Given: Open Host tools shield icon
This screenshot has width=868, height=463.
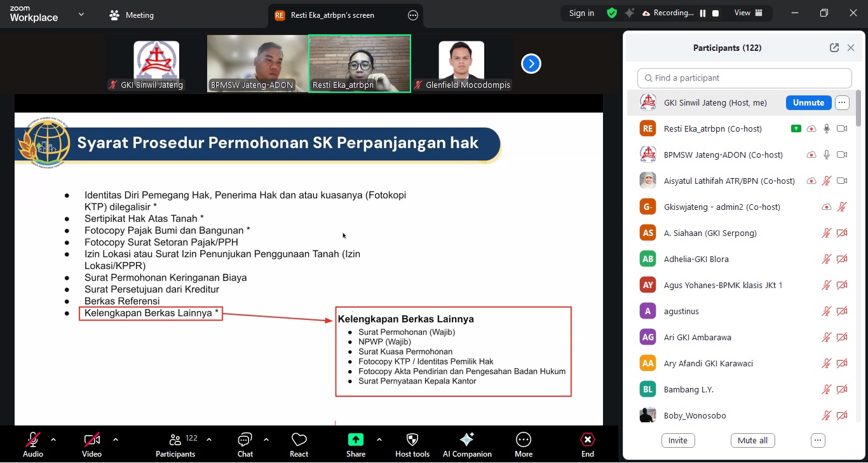Looking at the screenshot, I should point(412,440).
